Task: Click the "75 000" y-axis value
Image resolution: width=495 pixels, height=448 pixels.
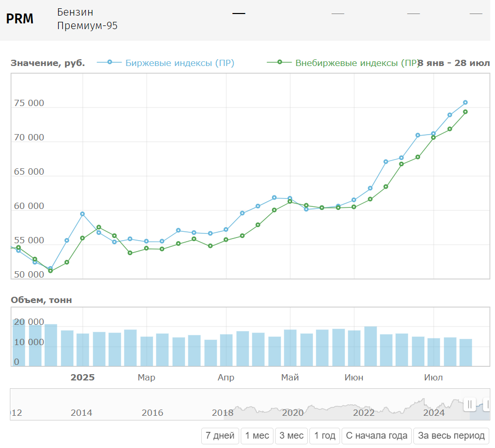Action: [29, 103]
